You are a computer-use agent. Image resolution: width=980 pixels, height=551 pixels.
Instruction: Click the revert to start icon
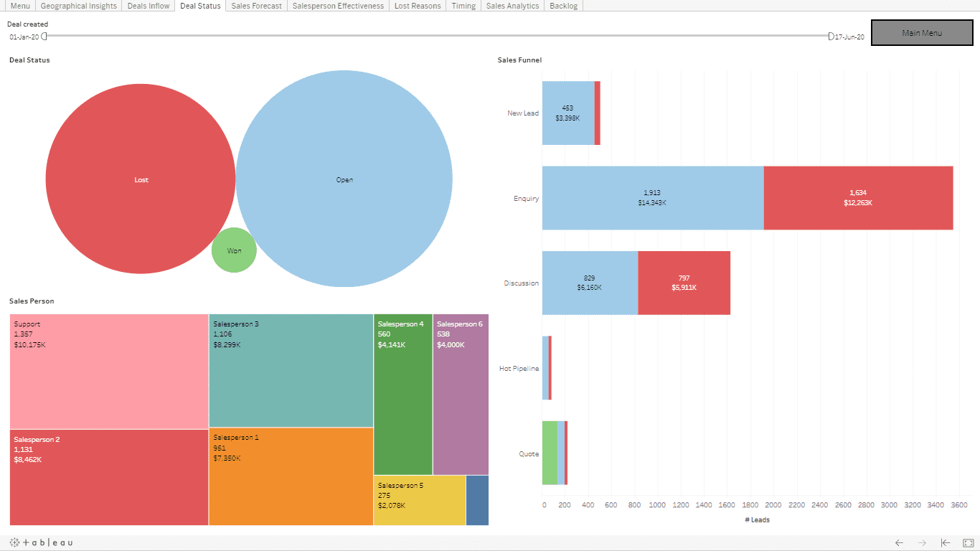[x=946, y=543]
